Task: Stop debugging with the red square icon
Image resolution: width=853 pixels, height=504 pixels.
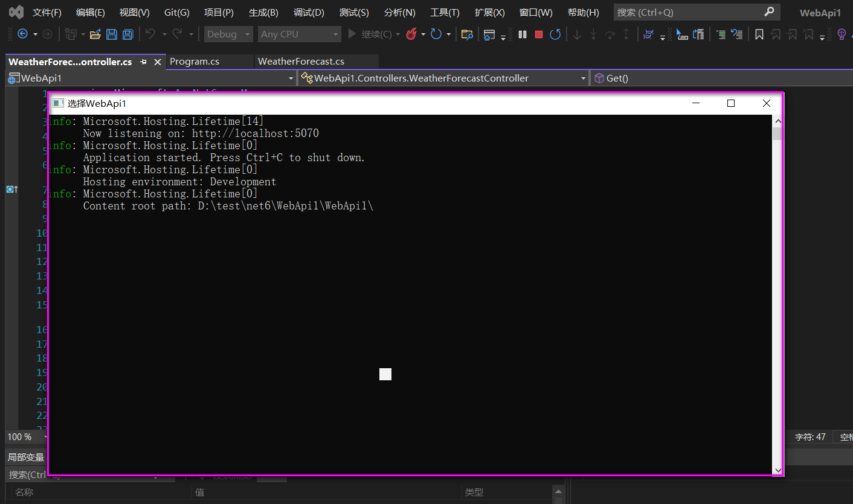Action: pyautogui.click(x=538, y=34)
